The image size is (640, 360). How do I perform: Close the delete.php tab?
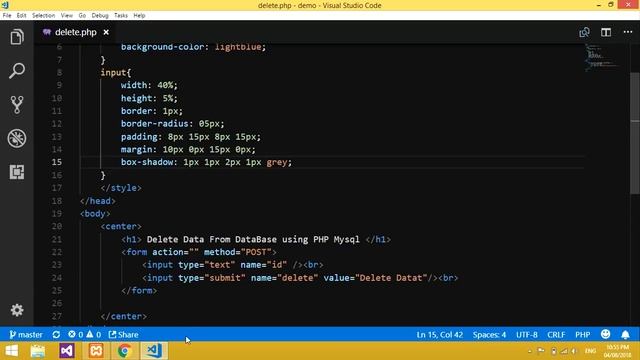106,32
